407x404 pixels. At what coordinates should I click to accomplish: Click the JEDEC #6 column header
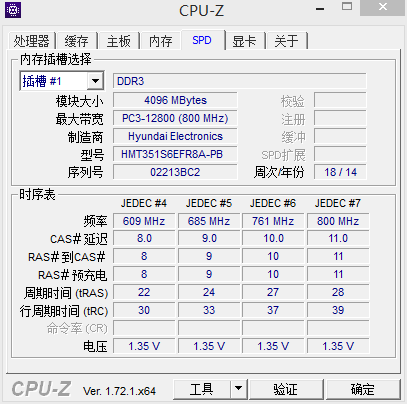point(273,203)
